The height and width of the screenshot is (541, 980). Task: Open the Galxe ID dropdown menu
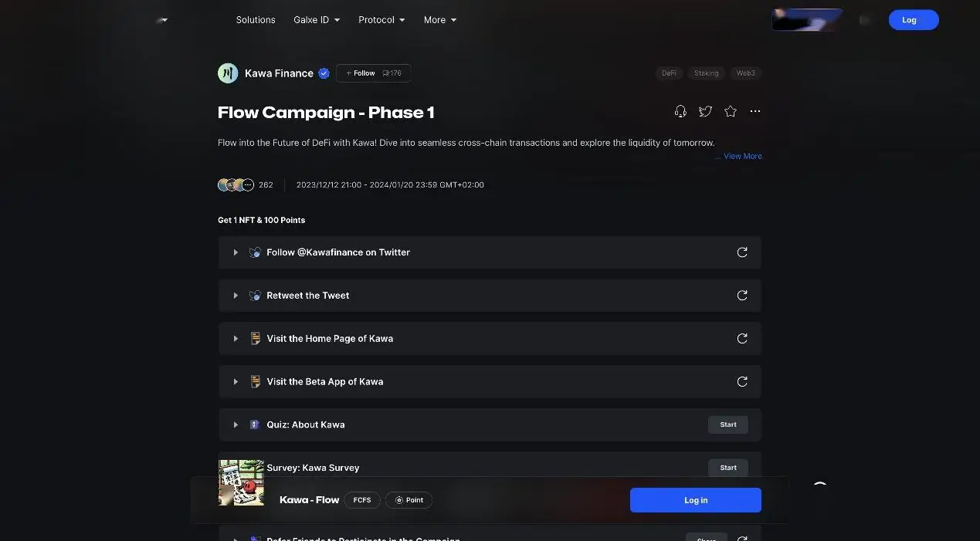[x=317, y=20]
